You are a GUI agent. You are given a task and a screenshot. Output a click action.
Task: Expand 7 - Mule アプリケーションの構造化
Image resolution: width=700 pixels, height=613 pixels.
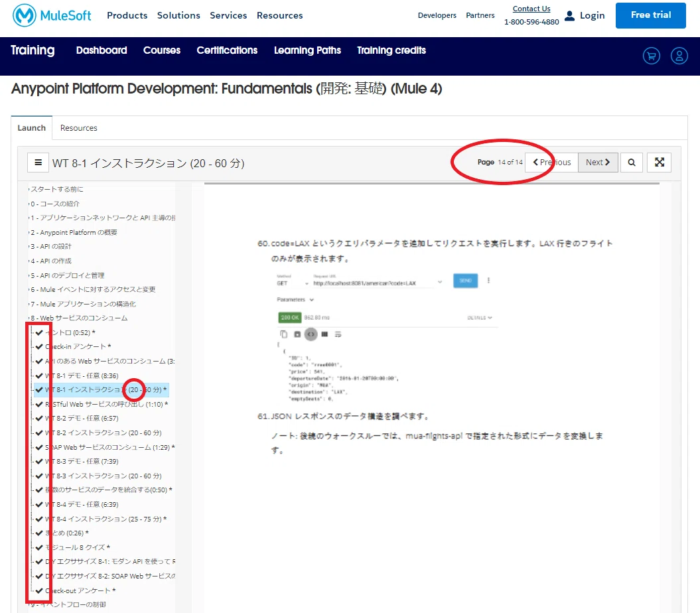(x=82, y=304)
